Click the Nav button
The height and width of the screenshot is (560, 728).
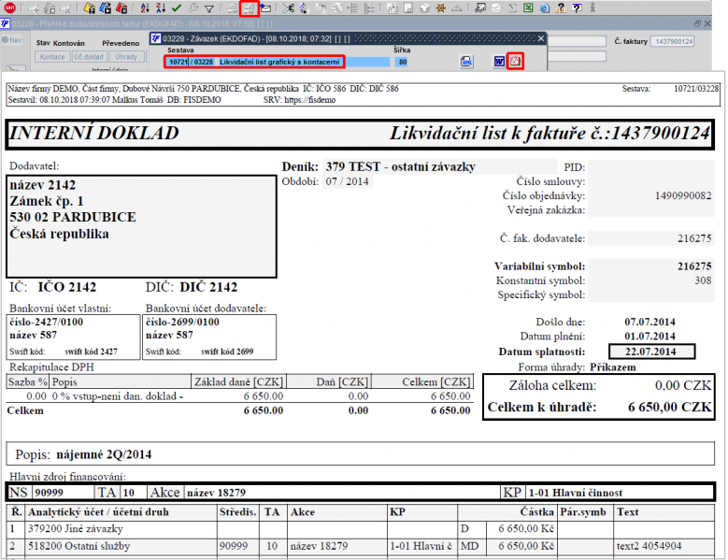click(12, 40)
